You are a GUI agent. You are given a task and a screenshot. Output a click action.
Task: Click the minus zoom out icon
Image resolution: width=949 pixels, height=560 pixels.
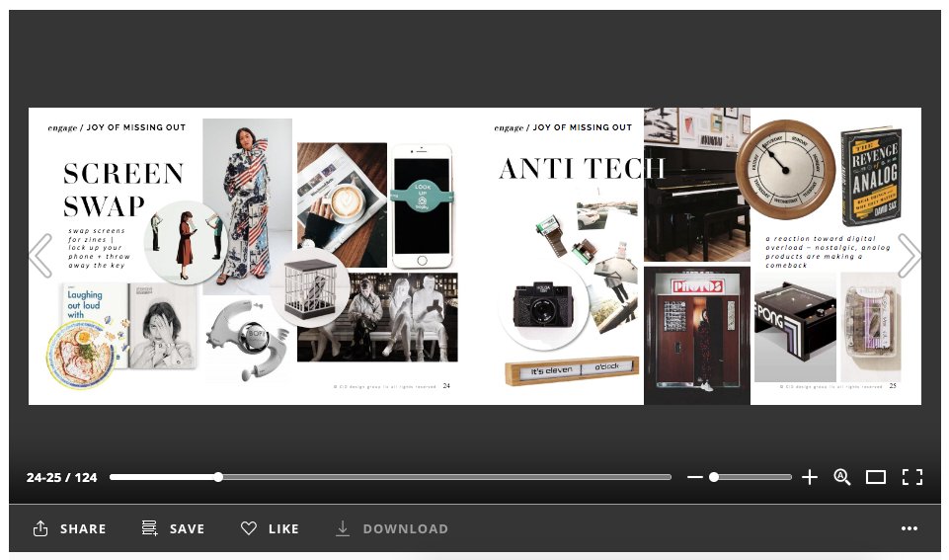click(x=694, y=477)
